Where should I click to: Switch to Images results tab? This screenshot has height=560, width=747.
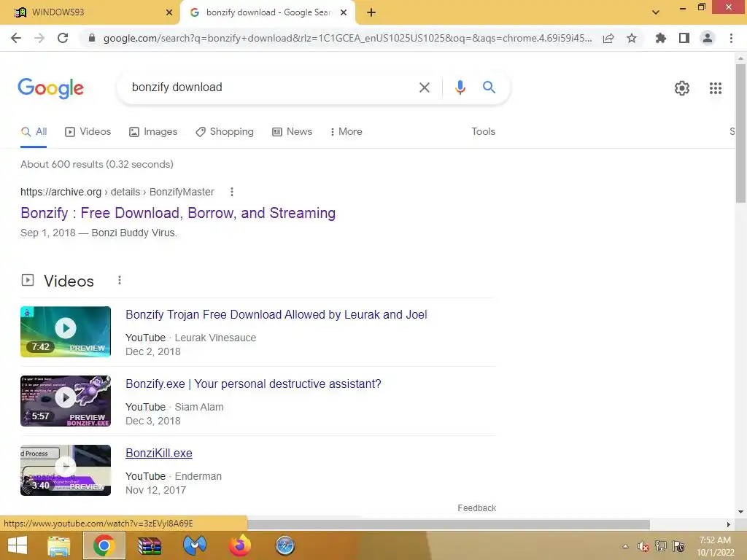pos(153,132)
